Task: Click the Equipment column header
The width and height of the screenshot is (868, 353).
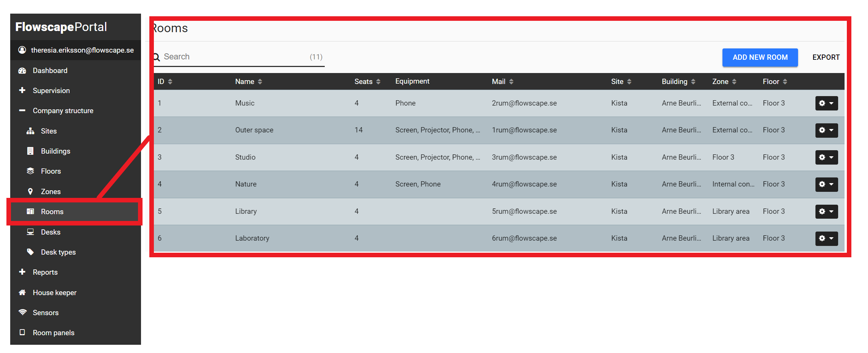Action: point(412,81)
